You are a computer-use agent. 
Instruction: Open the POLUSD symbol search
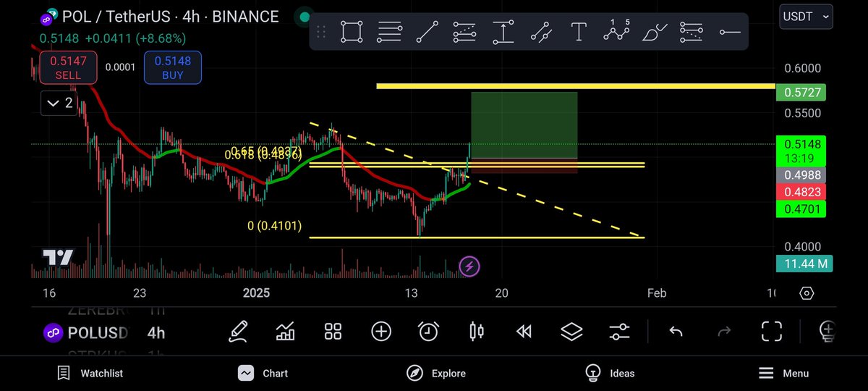(x=87, y=333)
